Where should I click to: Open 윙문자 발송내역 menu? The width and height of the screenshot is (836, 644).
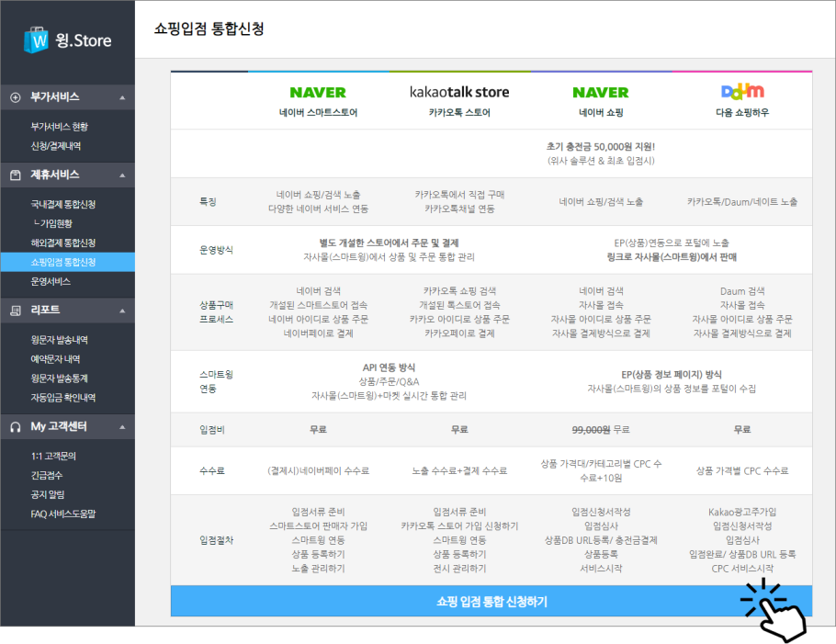point(59,340)
